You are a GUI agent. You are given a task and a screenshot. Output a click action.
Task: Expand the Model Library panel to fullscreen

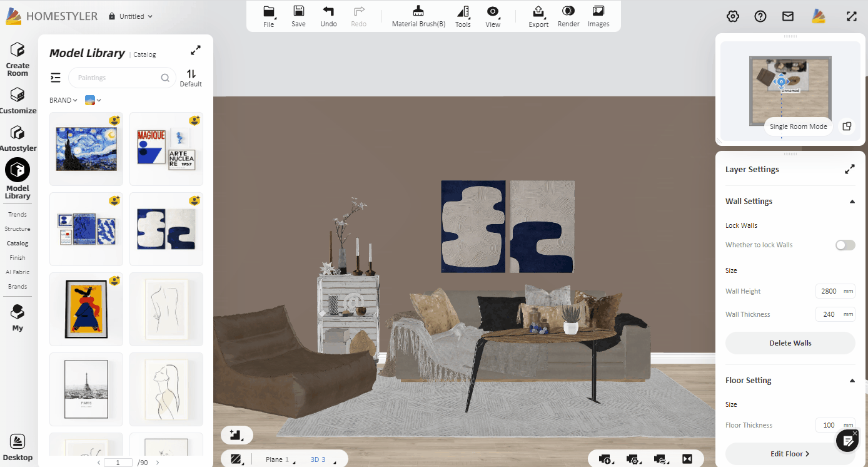[x=196, y=50]
